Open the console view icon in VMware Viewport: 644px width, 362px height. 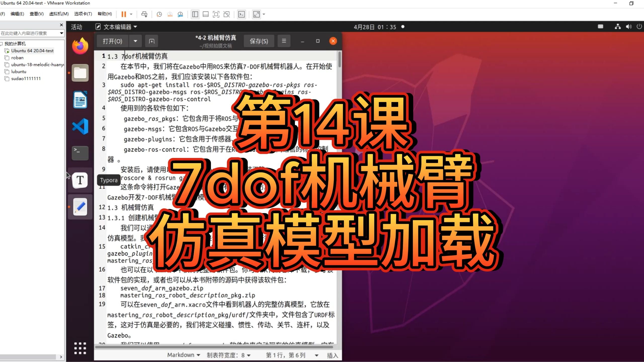(x=242, y=14)
